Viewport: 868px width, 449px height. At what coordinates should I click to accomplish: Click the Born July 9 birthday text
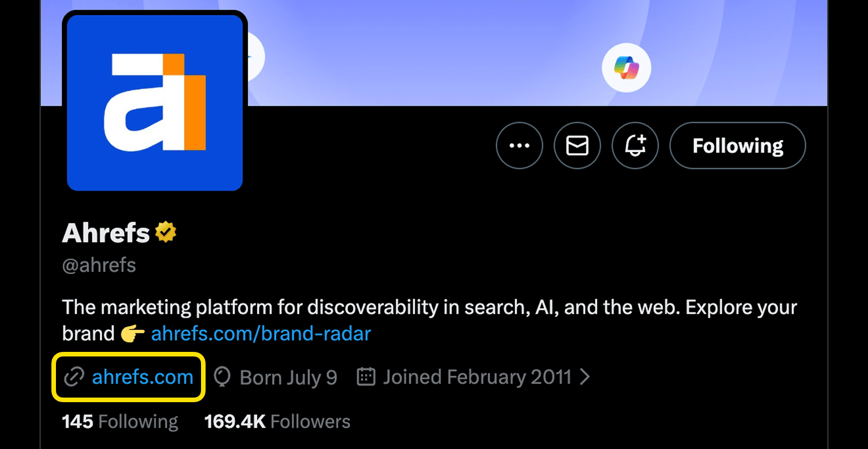click(x=288, y=377)
